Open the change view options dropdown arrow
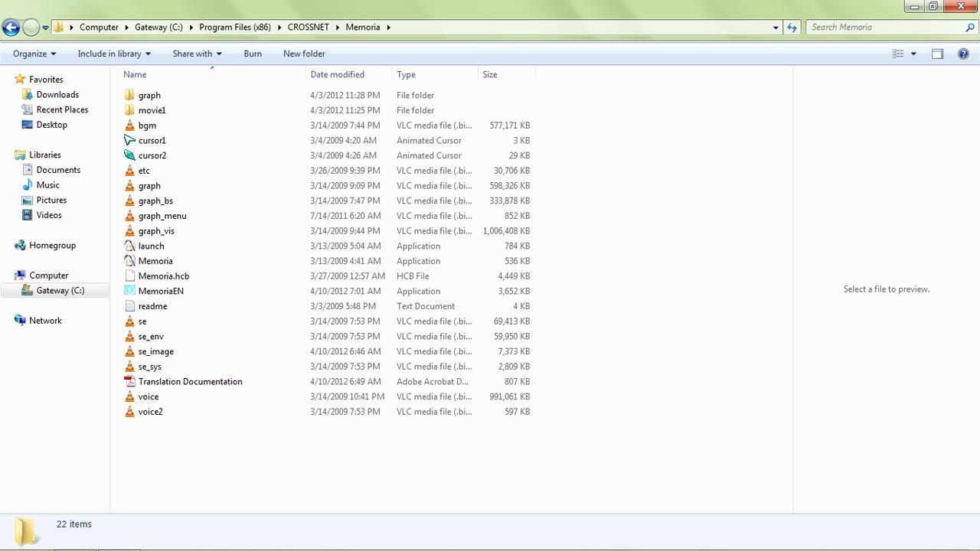The width and height of the screenshot is (980, 551). click(913, 54)
